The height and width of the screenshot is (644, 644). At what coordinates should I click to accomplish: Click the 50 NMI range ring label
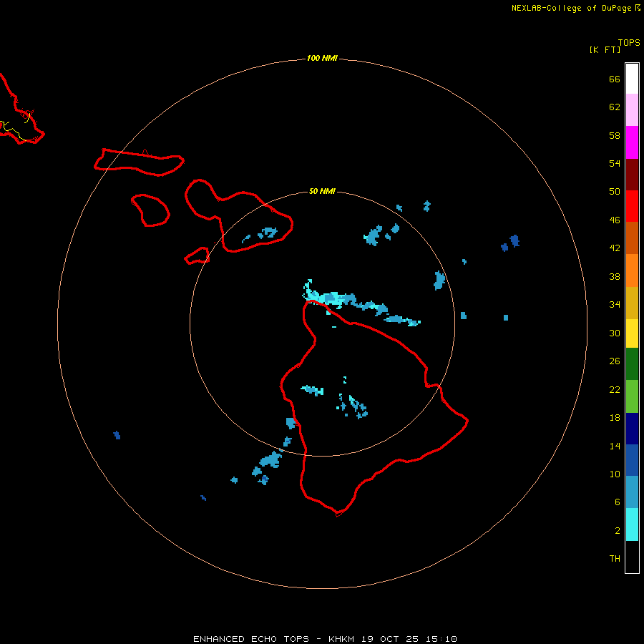point(322,191)
